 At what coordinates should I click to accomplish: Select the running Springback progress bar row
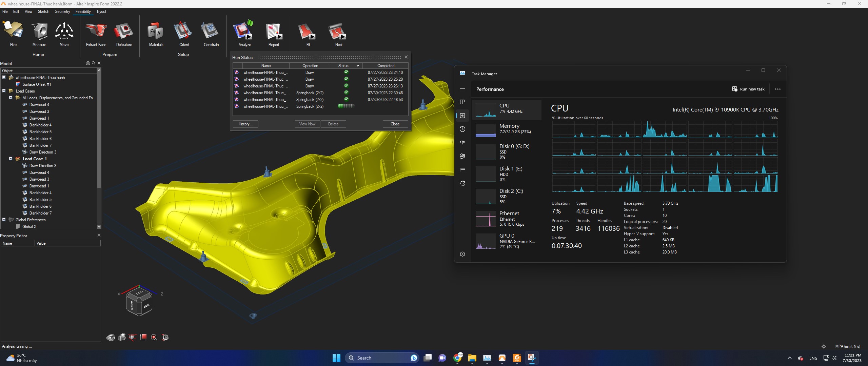click(346, 106)
